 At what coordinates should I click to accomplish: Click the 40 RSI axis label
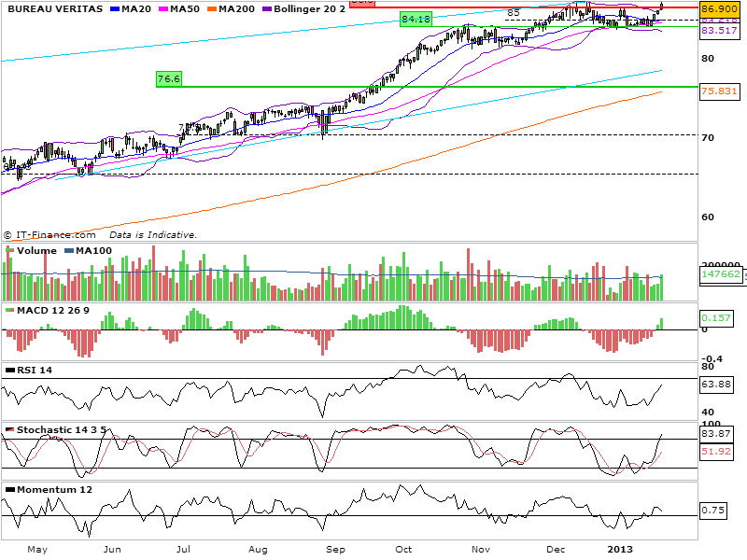[708, 412]
